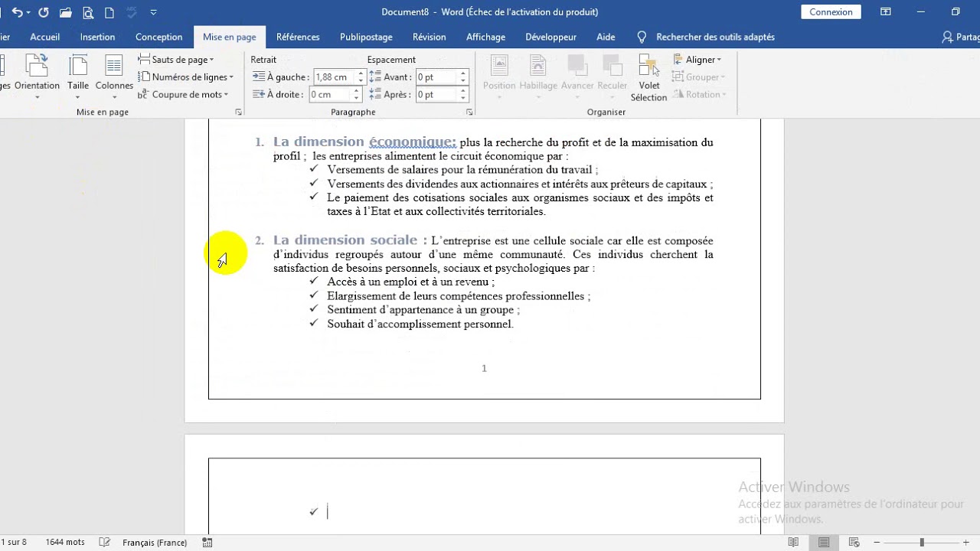The width and height of the screenshot is (980, 551).
Task: Open the Volet Sélection pane
Action: tap(648, 78)
